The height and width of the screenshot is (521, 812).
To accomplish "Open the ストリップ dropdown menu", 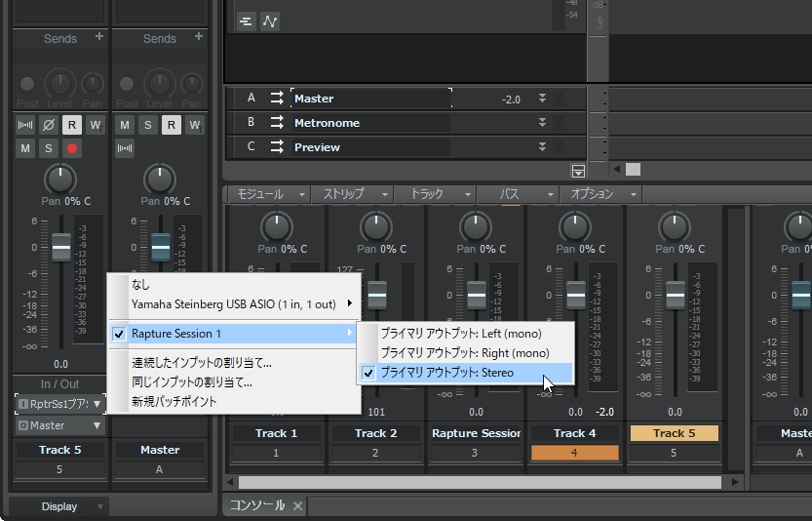I will tap(352, 194).
